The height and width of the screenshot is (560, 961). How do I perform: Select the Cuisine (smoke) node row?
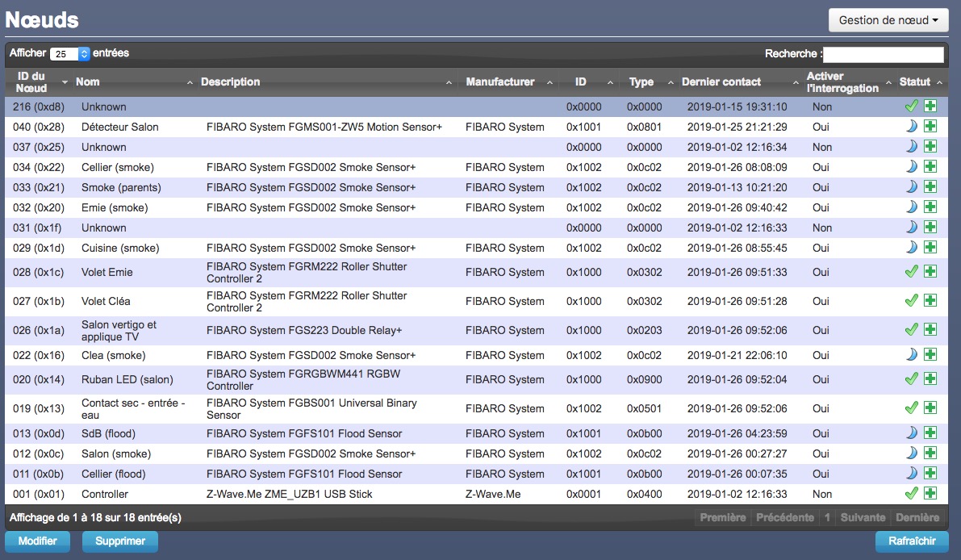tap(323, 248)
